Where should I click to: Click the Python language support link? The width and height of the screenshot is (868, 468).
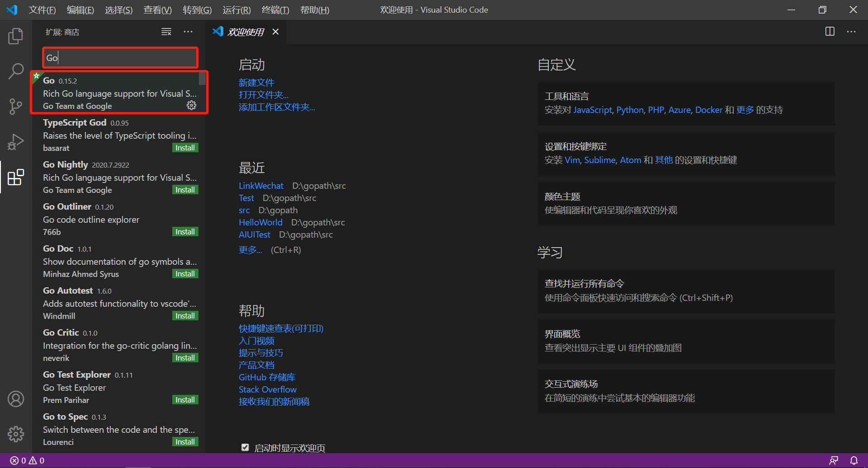point(630,110)
